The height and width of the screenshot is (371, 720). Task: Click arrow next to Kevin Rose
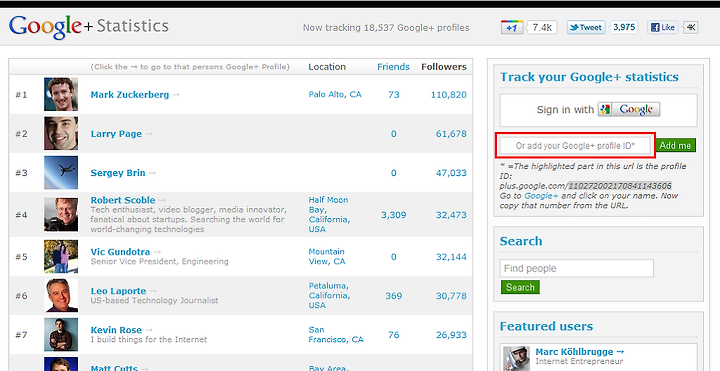(x=149, y=330)
